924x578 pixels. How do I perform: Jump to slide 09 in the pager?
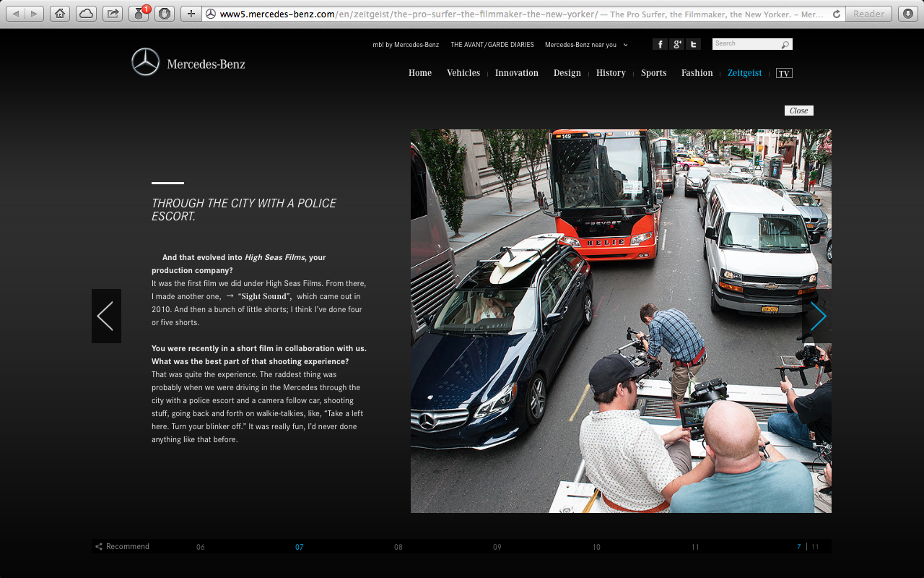coord(497,547)
